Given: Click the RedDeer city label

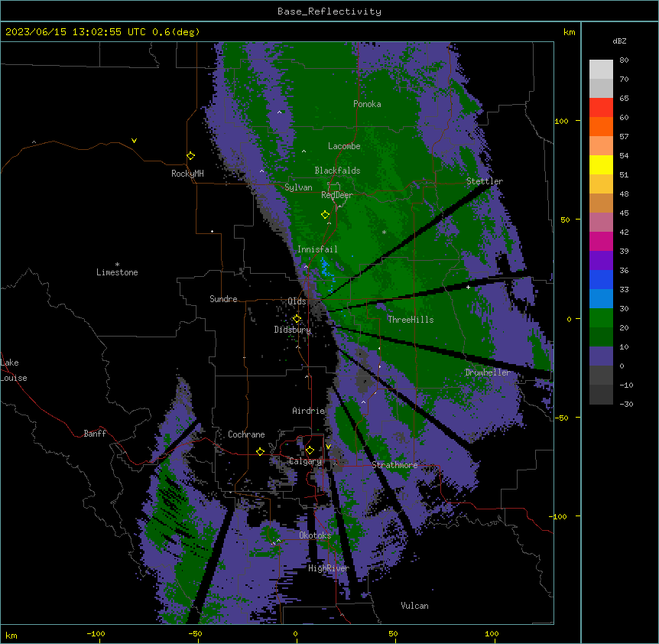Looking at the screenshot, I should click(337, 194).
